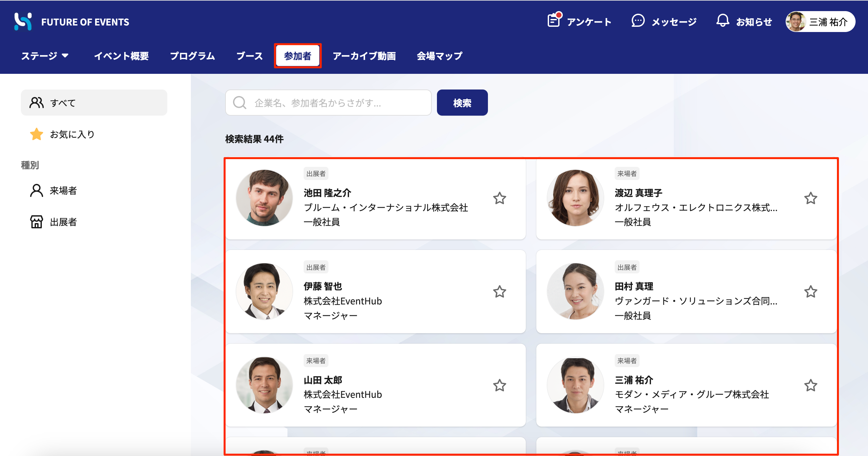
Task: Filter by 来場者 type
Action: tap(94, 191)
